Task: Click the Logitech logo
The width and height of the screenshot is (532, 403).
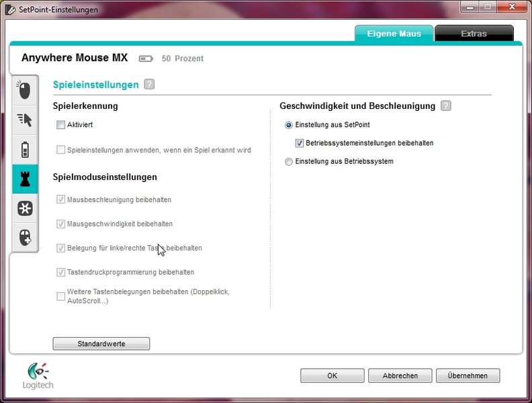Action: (x=38, y=376)
